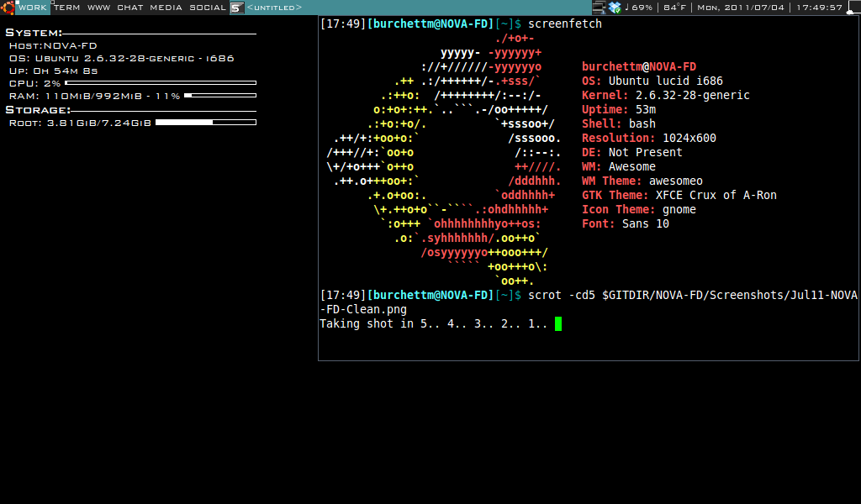Click the "Shell: bash" line
This screenshot has width=861, height=504.
tap(619, 123)
